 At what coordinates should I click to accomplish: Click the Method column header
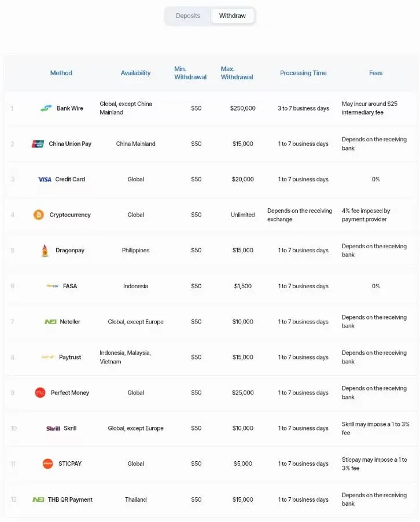coord(61,73)
